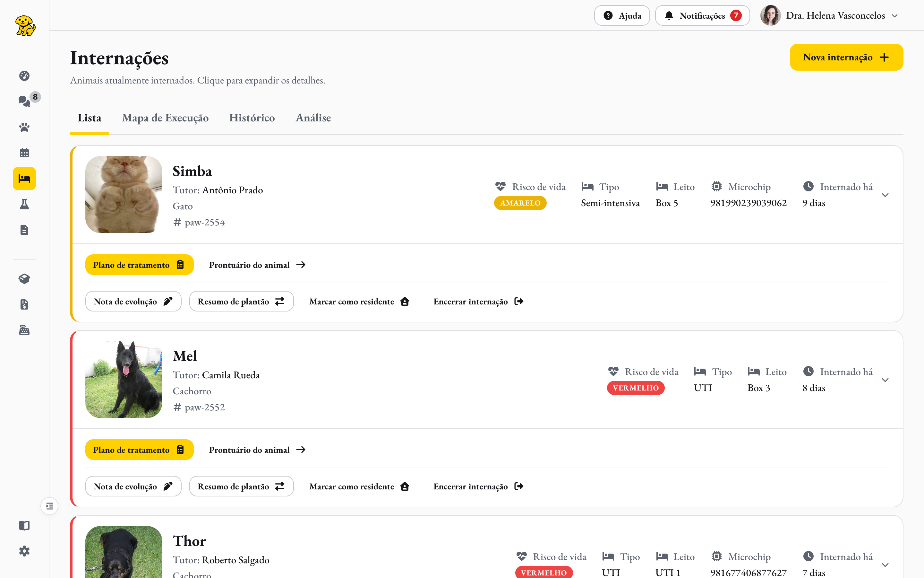Open Simba's Plano de tratamento
The image size is (924, 578).
[x=139, y=265]
